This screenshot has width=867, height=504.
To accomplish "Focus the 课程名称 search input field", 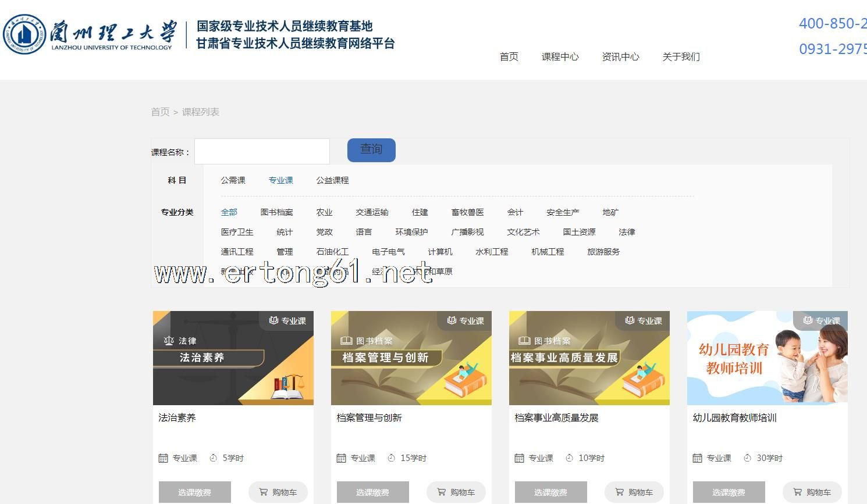I will point(262,152).
